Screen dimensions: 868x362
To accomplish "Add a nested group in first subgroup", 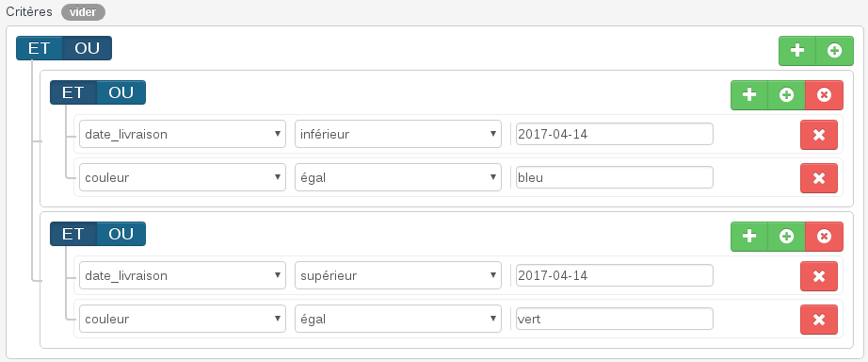I will (x=787, y=95).
